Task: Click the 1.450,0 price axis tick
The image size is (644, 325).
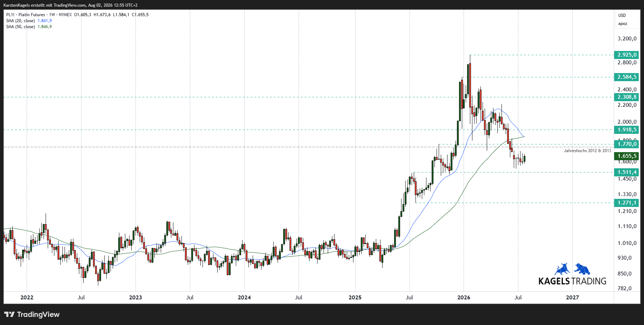Action: point(627,179)
